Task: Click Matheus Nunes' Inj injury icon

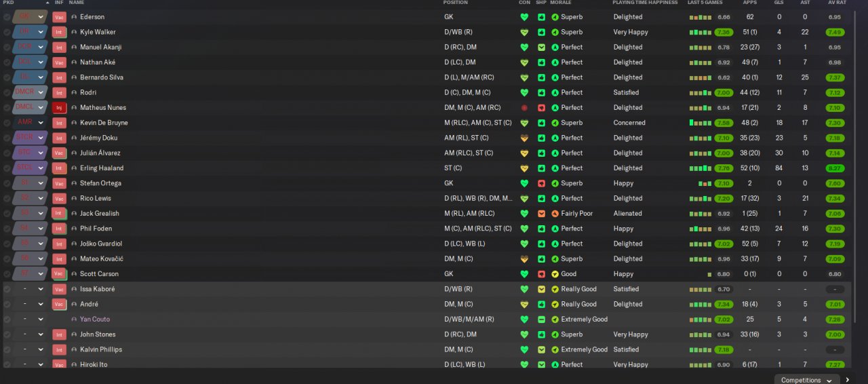Action: pyautogui.click(x=60, y=107)
